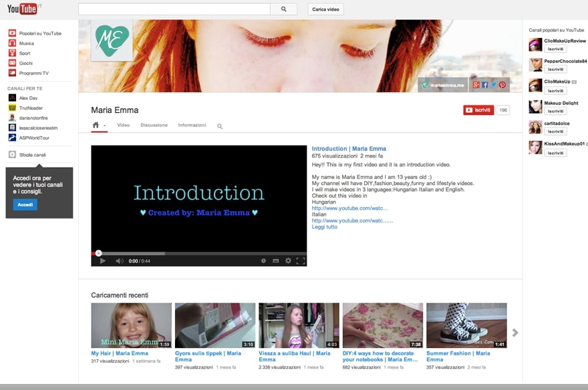Search within channel using magnifier icon

[x=220, y=126]
